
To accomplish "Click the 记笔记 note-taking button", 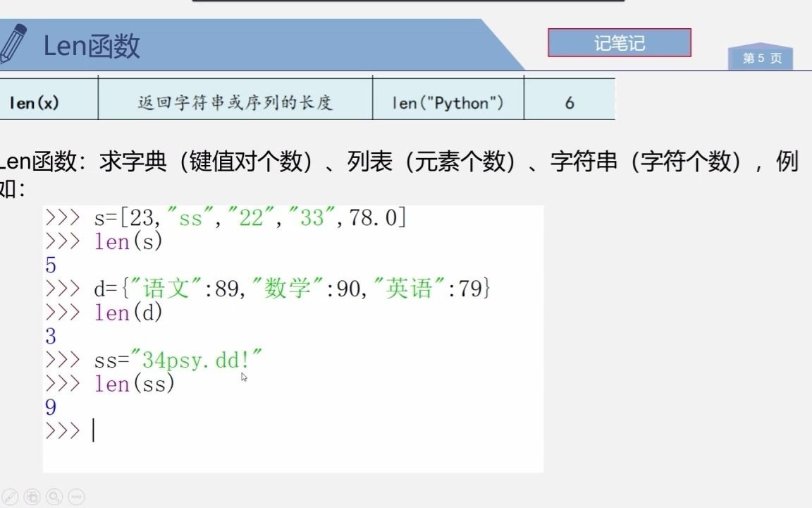I will point(619,42).
